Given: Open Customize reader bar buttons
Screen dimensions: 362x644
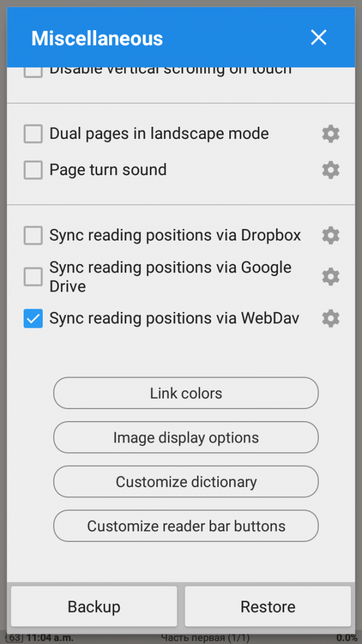Looking at the screenshot, I should click(186, 525).
